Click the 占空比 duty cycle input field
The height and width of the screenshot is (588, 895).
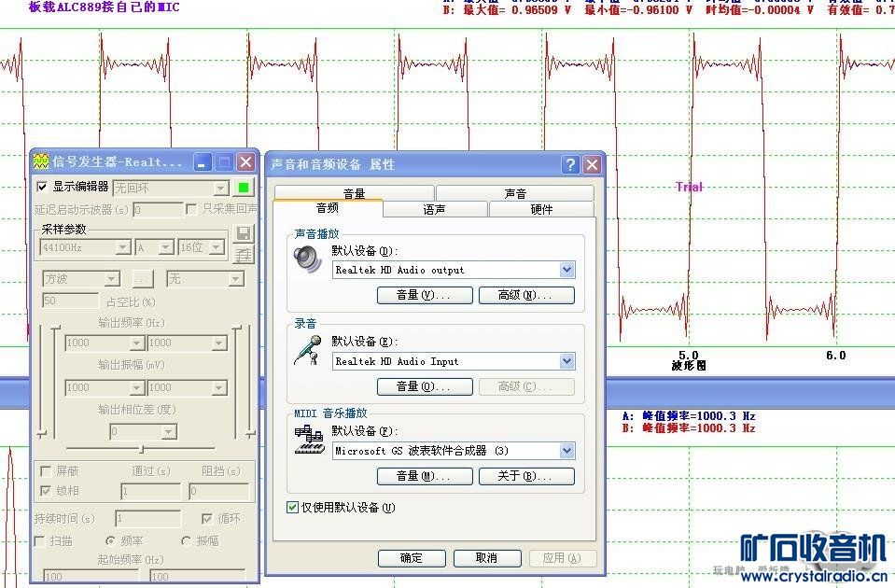70,301
